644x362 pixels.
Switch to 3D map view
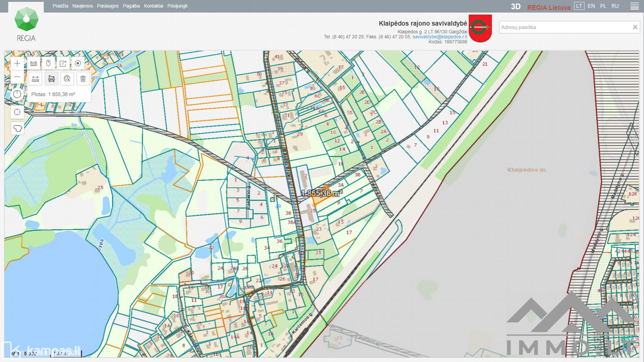(x=516, y=6)
